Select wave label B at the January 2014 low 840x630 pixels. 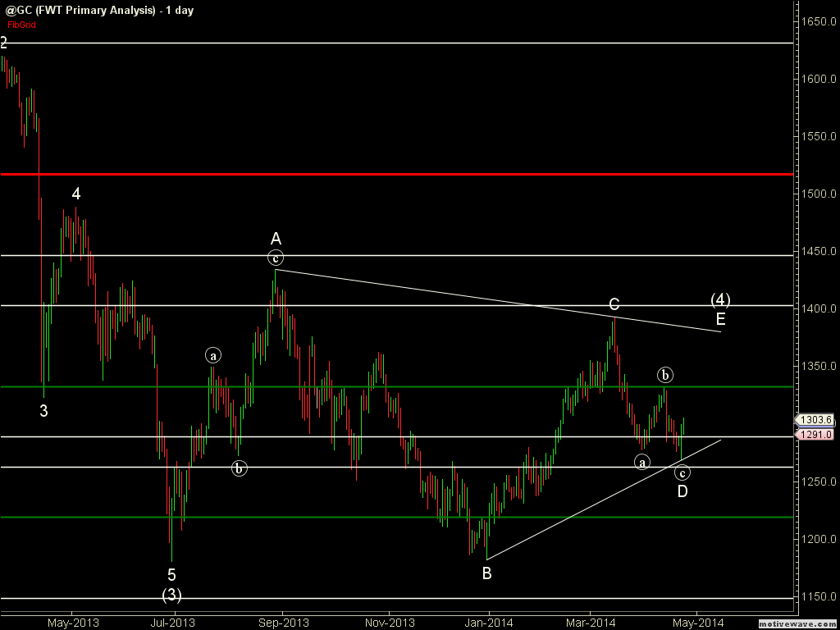click(486, 573)
